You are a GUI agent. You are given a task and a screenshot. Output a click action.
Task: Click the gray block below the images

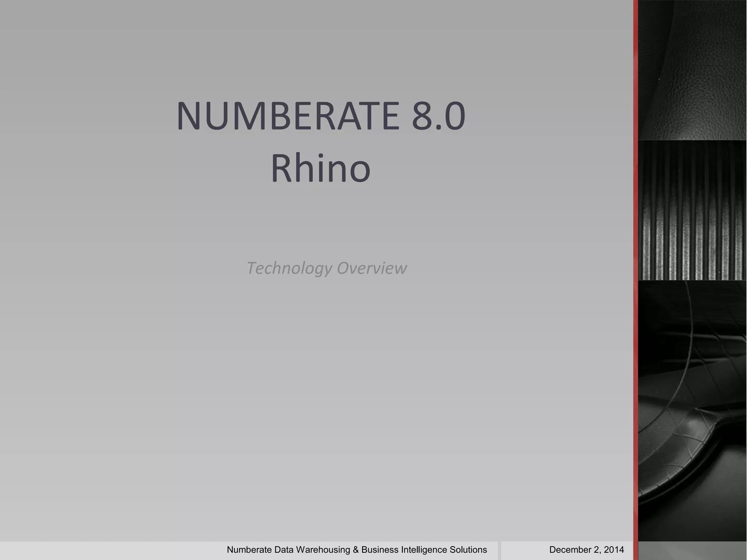tap(692, 551)
